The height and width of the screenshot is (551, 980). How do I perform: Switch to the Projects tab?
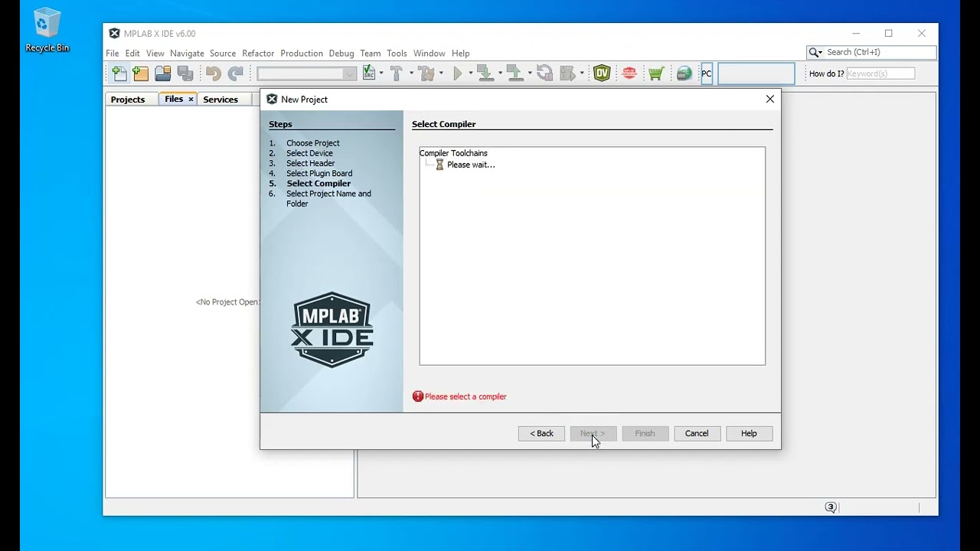(128, 99)
